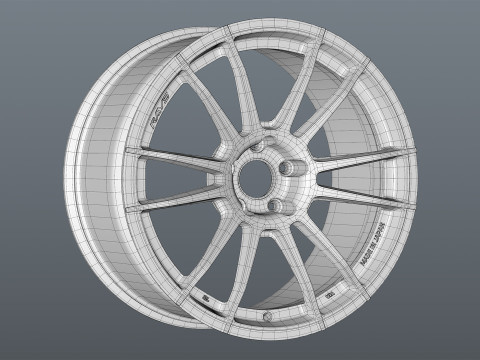
Task: Click the engraved RAYS logo on the rim
Action: click(160, 110)
